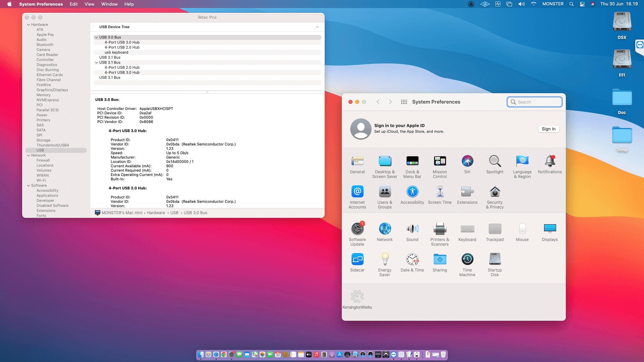The image size is (644, 362).
Task: Click the Software Update icon
Action: 357,229
